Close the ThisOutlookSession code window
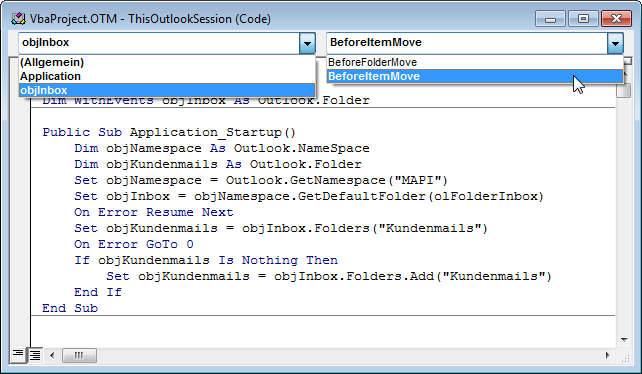The image size is (642, 374). [616, 19]
